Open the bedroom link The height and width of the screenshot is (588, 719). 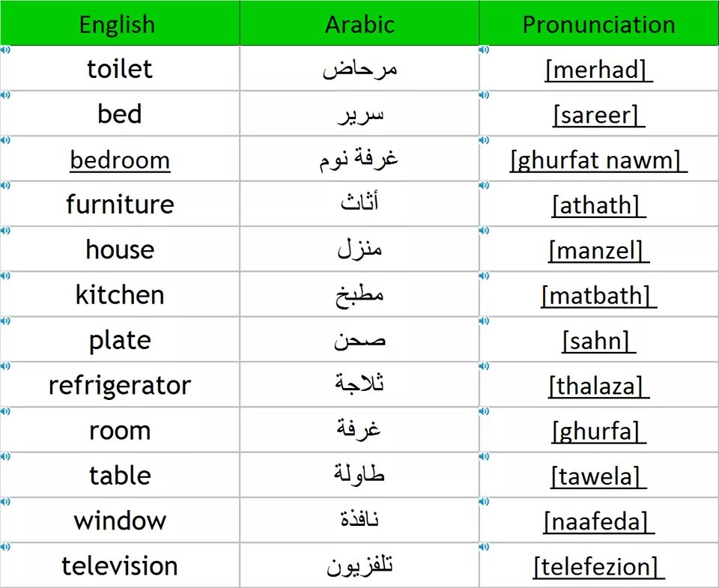click(120, 160)
